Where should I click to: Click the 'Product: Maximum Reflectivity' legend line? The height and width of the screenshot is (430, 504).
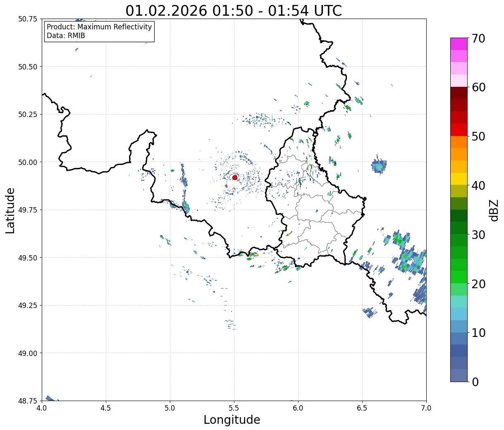(99, 27)
